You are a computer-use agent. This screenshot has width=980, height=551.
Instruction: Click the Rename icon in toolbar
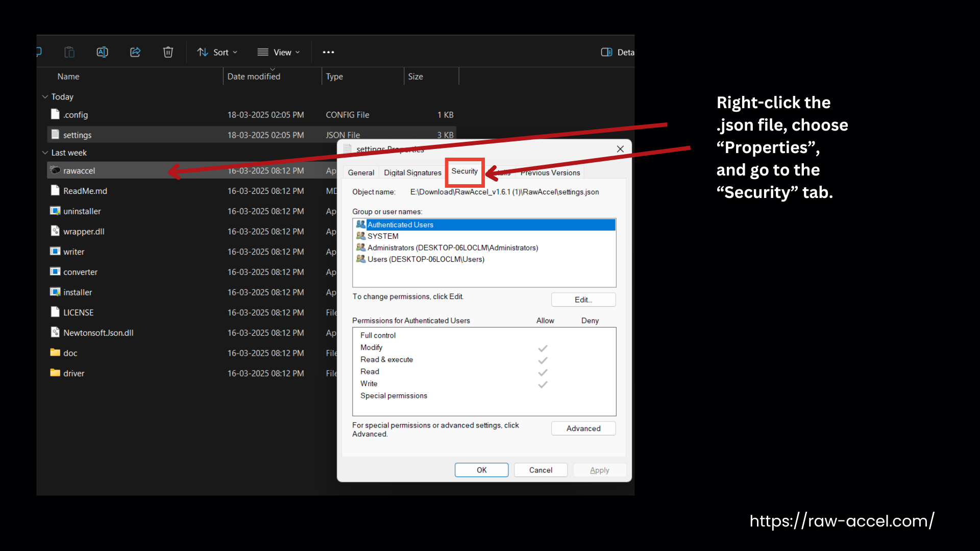click(102, 52)
